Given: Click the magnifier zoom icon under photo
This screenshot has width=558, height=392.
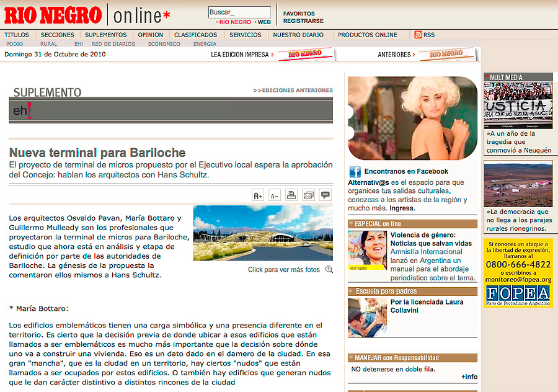Looking at the screenshot, I should click(x=329, y=270).
